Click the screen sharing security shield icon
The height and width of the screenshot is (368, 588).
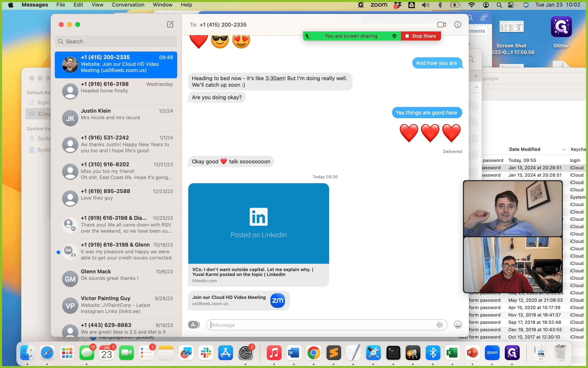pyautogui.click(x=394, y=36)
